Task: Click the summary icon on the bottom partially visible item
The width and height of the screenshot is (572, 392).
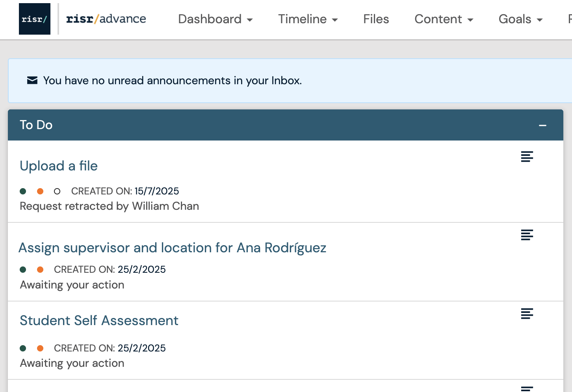Action: (527, 388)
